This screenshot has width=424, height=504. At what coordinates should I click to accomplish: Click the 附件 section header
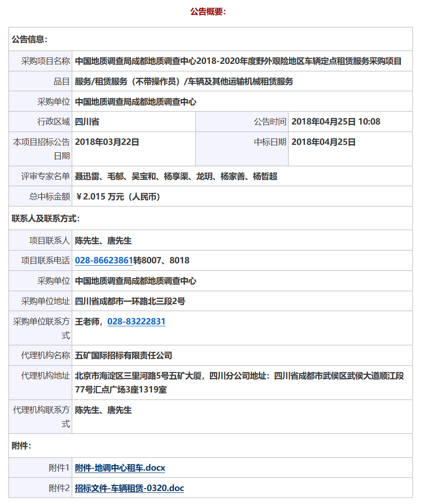(x=21, y=446)
